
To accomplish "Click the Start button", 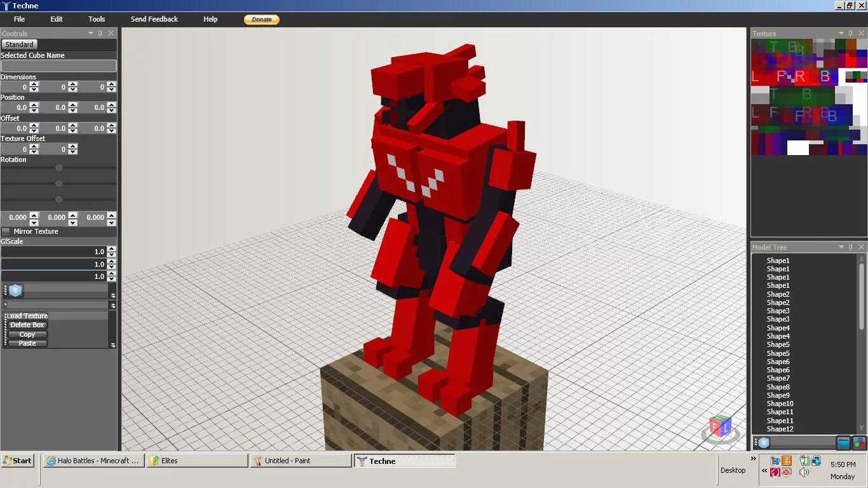I will 18,461.
